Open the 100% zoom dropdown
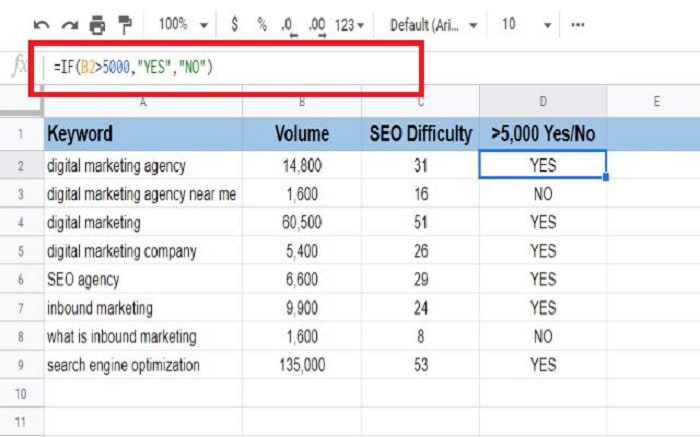This screenshot has height=437, width=700. tap(184, 24)
